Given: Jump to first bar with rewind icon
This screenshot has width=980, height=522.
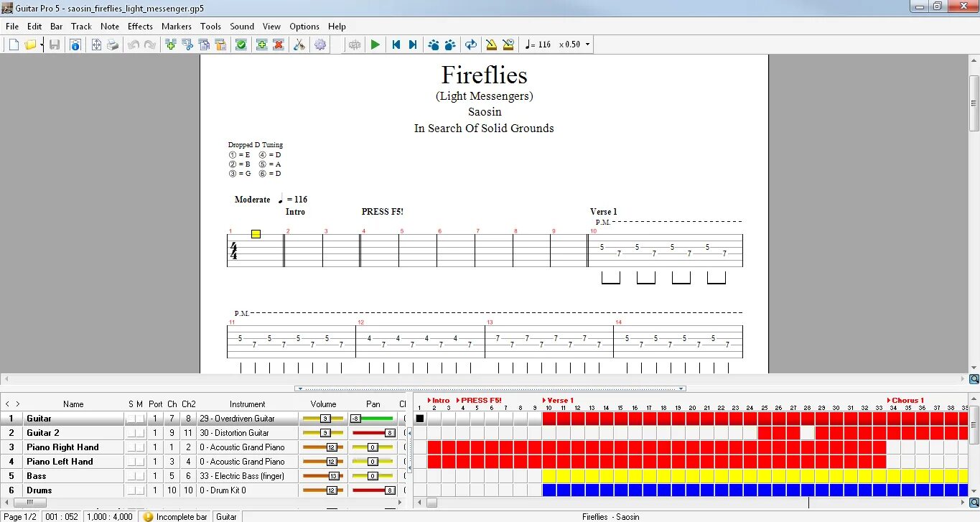Looking at the screenshot, I should pos(396,45).
